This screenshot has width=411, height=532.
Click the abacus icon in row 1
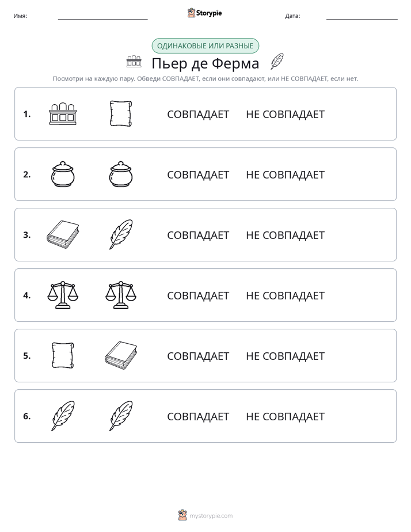pyautogui.click(x=63, y=113)
